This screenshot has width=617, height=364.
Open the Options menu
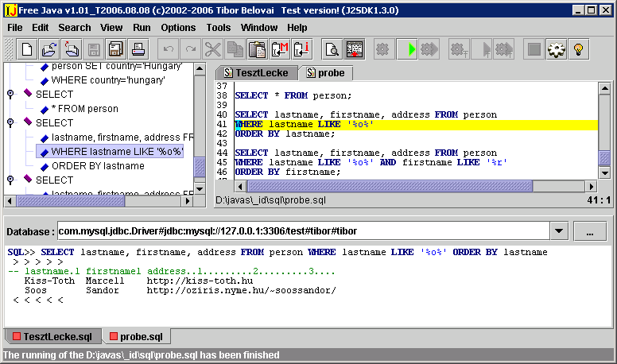[178, 27]
